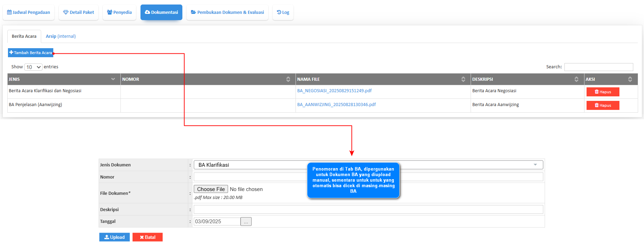
Task: Open the Detail Paket tab
Action: (79, 12)
